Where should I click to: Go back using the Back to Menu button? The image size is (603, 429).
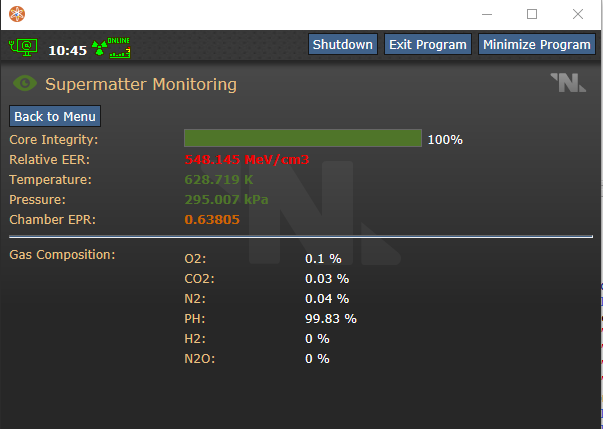[55, 116]
